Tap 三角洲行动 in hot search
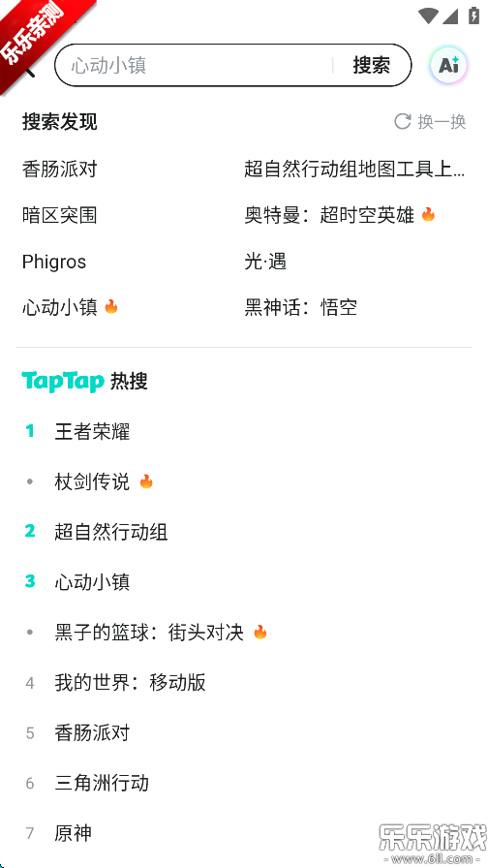This screenshot has width=488, height=868. (x=102, y=783)
